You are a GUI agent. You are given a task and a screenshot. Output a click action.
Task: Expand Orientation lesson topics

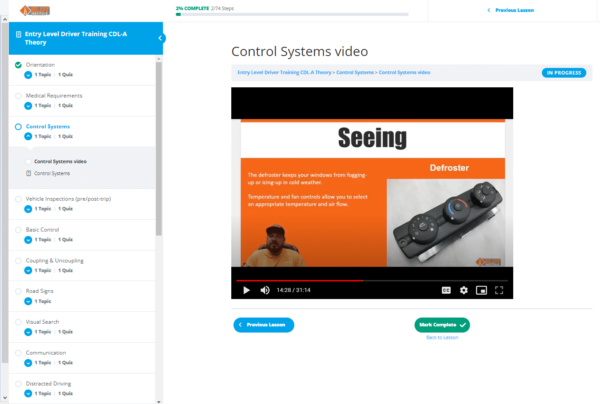tap(28, 75)
